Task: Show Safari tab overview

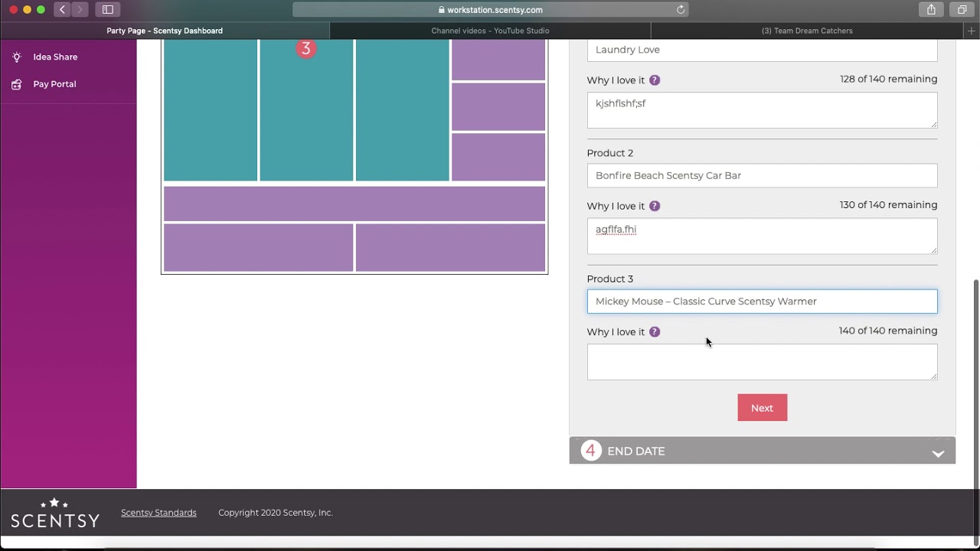Action: tap(962, 10)
